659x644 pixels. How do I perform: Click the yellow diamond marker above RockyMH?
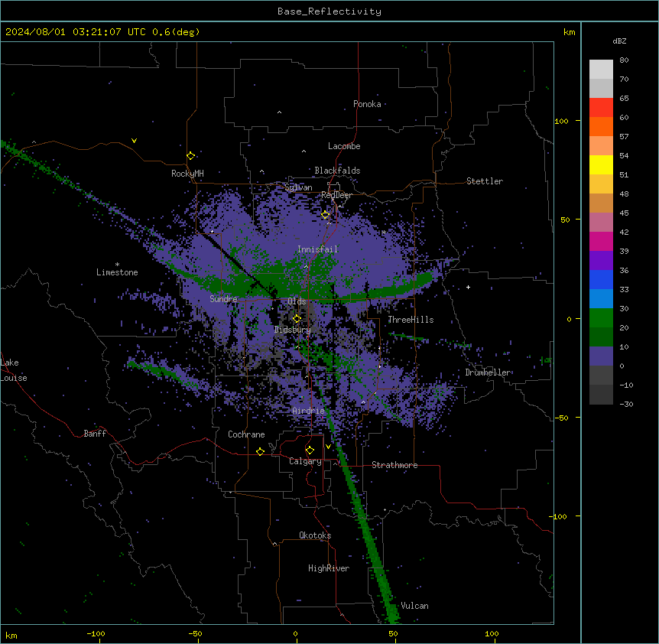tap(191, 156)
